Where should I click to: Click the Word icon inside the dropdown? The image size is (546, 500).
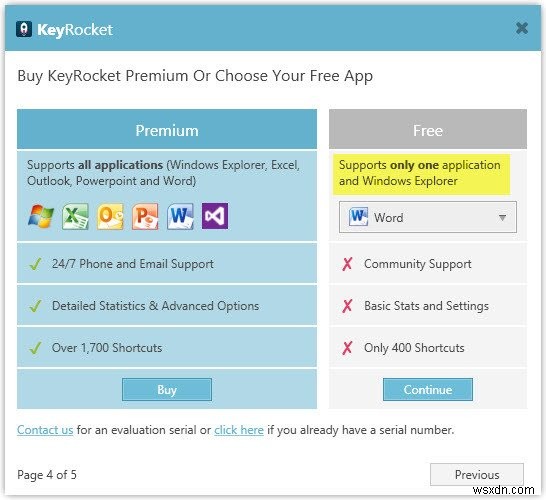click(x=358, y=217)
